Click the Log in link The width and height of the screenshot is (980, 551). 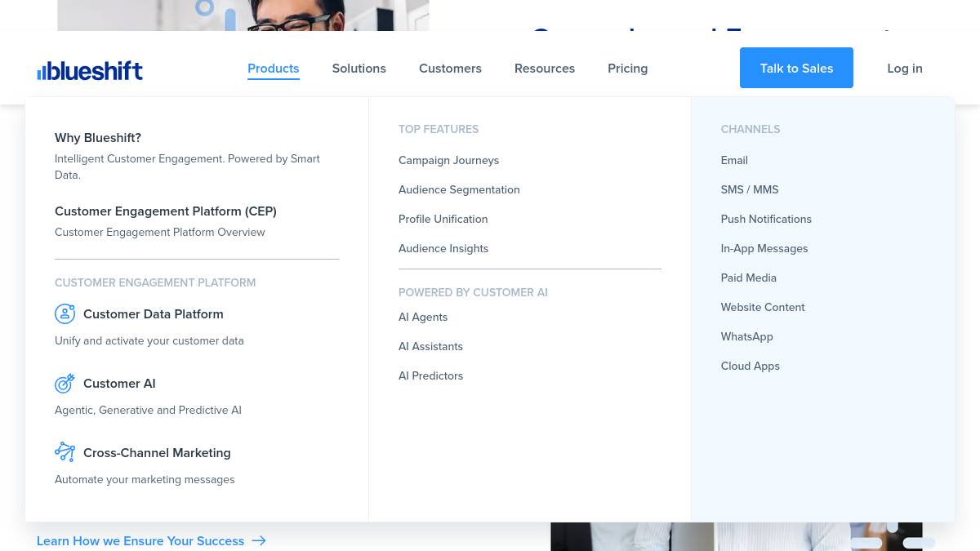click(905, 69)
